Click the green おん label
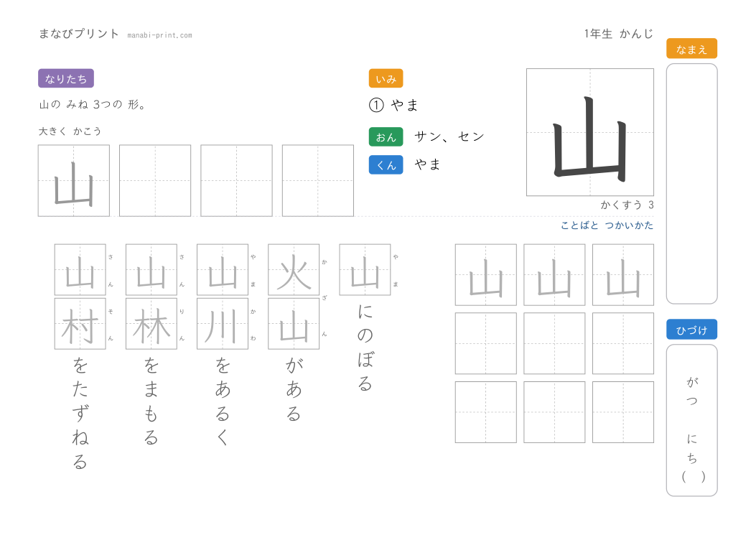Viewport: 756px width, 535px height. pyautogui.click(x=386, y=137)
